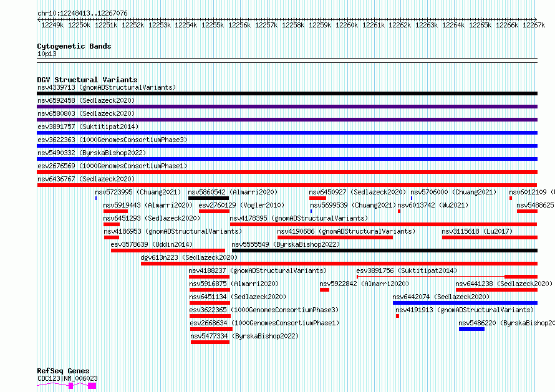Image resolution: width=555 pixels, height=392 pixels.
Task: Click the red bar under esv2760129
Action: point(214,211)
